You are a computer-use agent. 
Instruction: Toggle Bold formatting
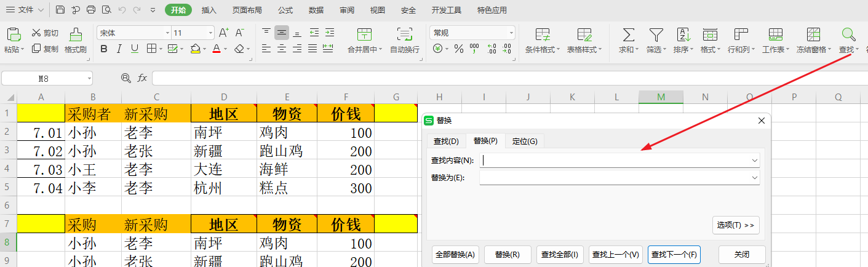tap(103, 49)
